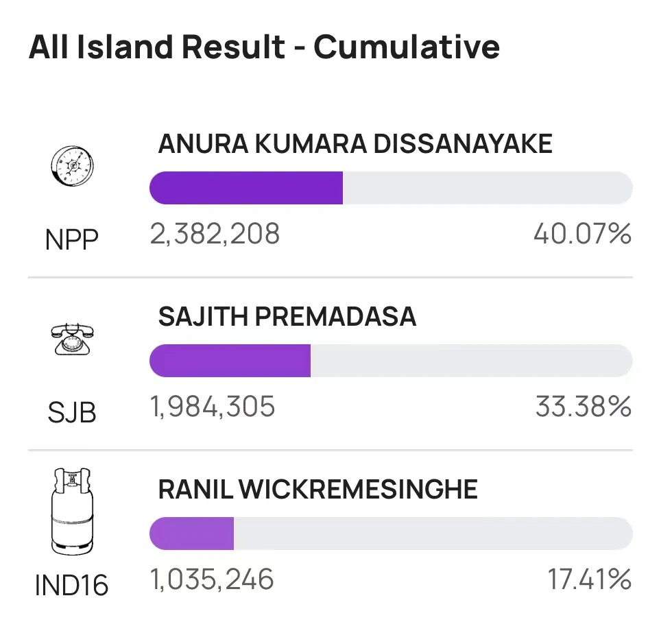
Task: Select the IND16 party label
Action: 72,585
